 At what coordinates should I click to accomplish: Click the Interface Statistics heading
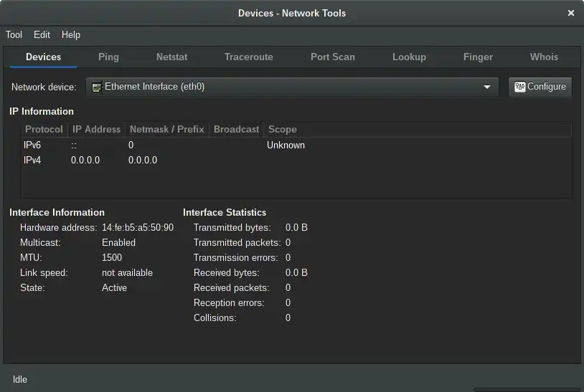[225, 212]
